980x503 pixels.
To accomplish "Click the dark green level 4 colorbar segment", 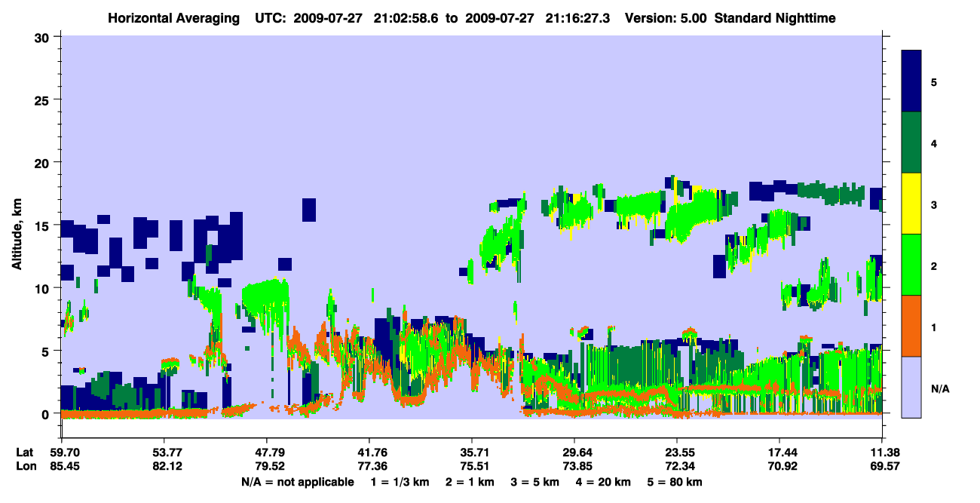I will [912, 142].
